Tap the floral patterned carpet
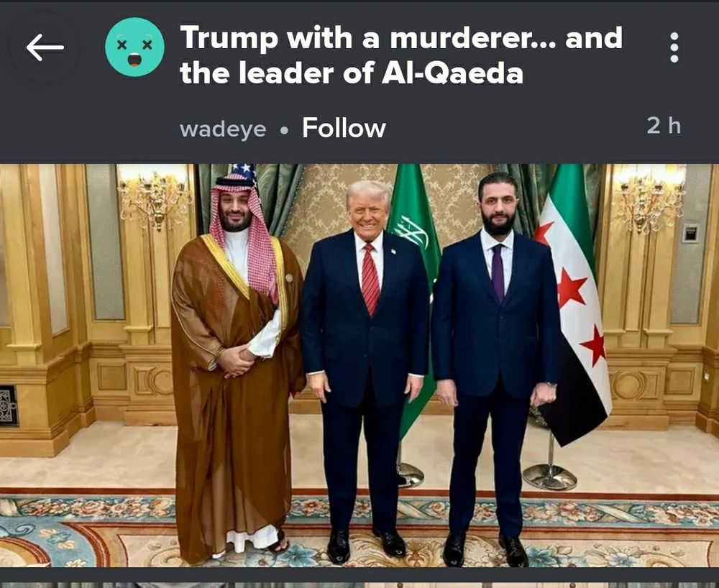719x588 pixels. click(359, 532)
